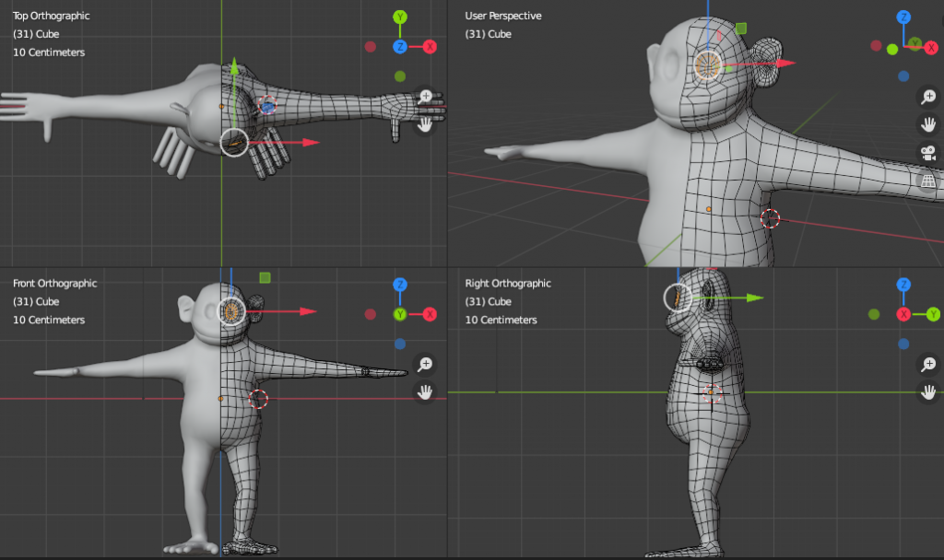Click the red X move arrow in User Perspective view
Viewport: 944px width, 560px height.
785,63
